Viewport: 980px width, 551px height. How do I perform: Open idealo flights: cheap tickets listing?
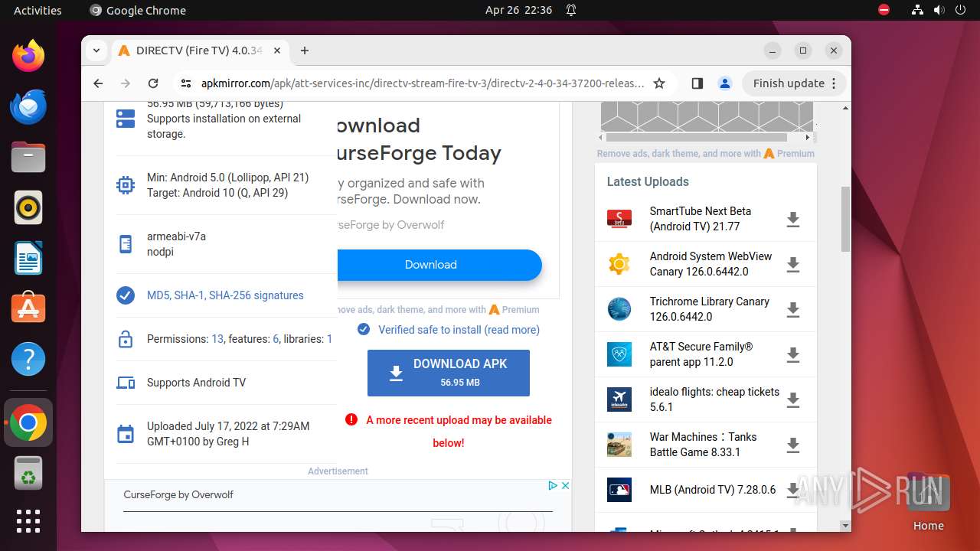[714, 399]
